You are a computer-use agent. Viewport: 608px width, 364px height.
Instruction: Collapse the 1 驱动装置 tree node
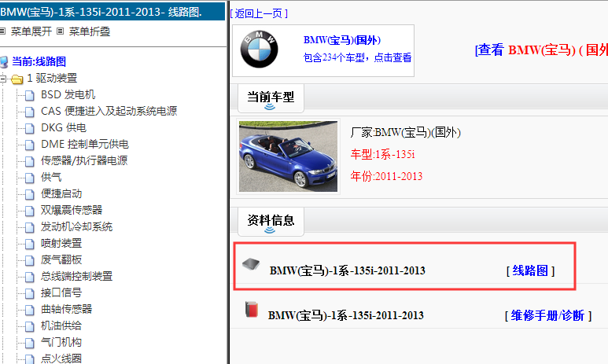pyautogui.click(x=4, y=79)
